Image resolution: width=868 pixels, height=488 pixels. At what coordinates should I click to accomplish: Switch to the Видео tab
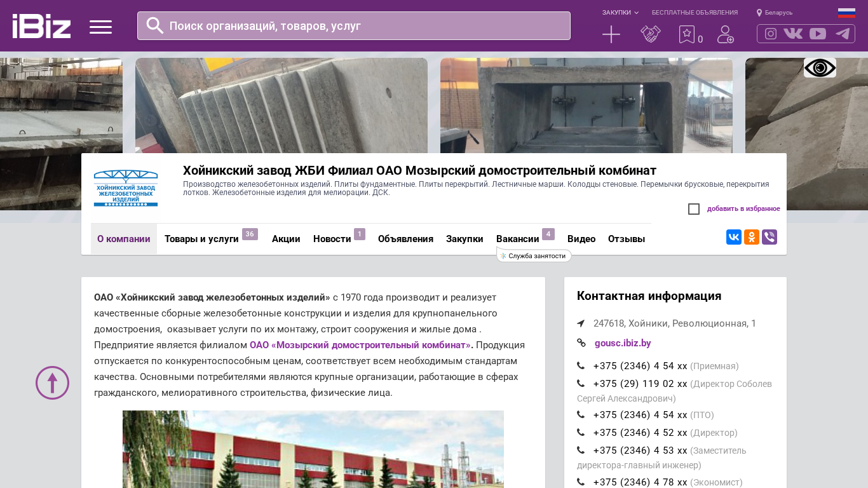coord(581,239)
